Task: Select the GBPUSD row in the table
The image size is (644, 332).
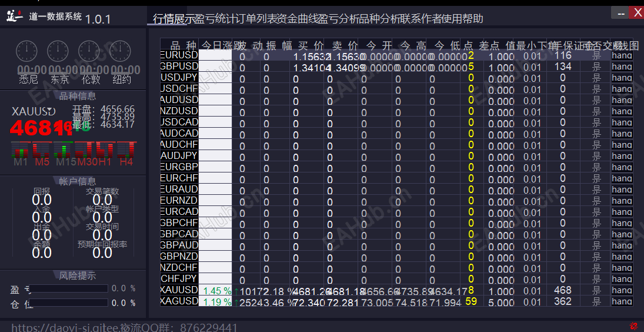Action: [x=396, y=66]
